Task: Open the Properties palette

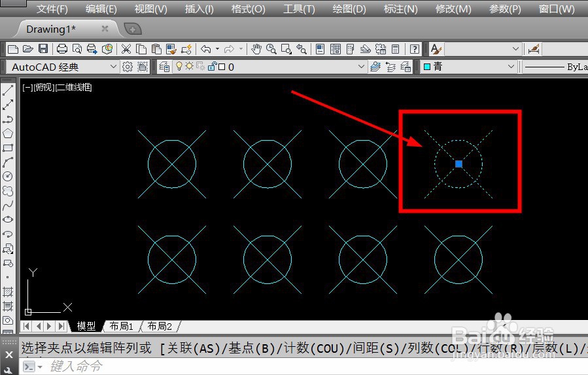Action: point(320,49)
